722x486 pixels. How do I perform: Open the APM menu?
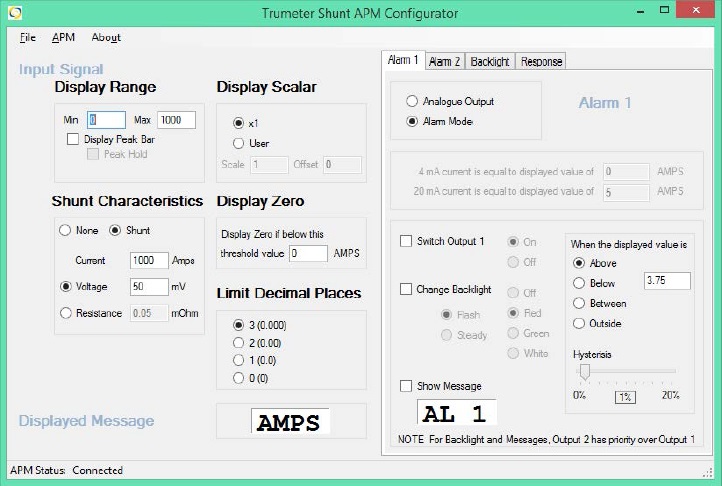[x=63, y=37]
